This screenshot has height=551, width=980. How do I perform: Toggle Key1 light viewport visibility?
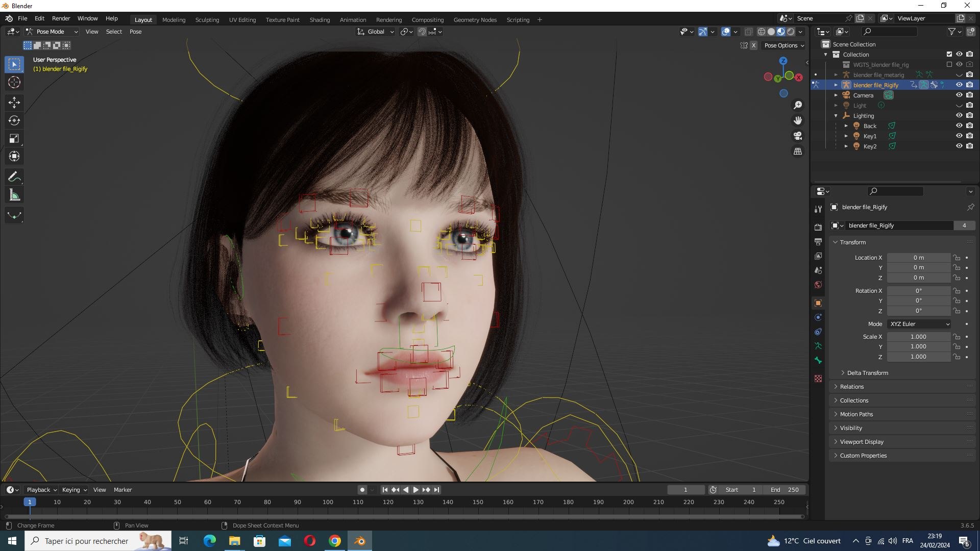959,136
